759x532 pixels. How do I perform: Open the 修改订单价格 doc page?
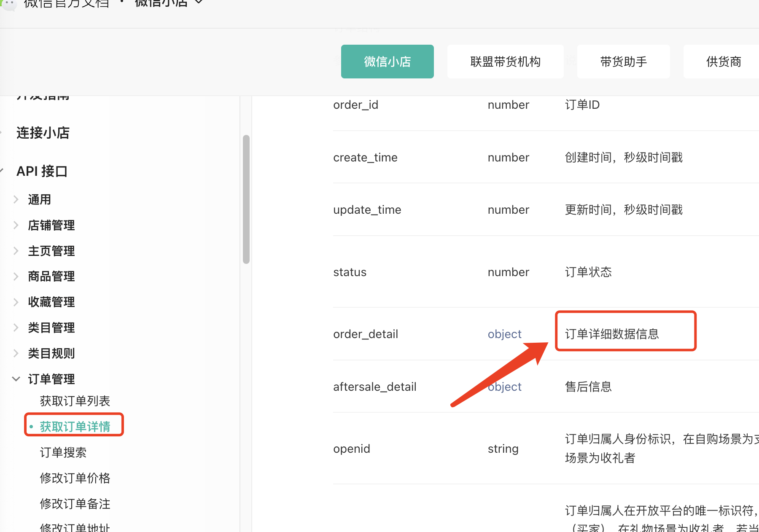pos(75,478)
